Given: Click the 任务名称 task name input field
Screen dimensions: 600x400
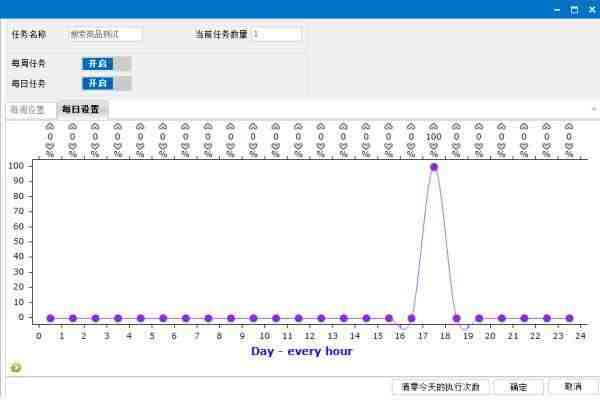Looking at the screenshot, I should coord(105,34).
